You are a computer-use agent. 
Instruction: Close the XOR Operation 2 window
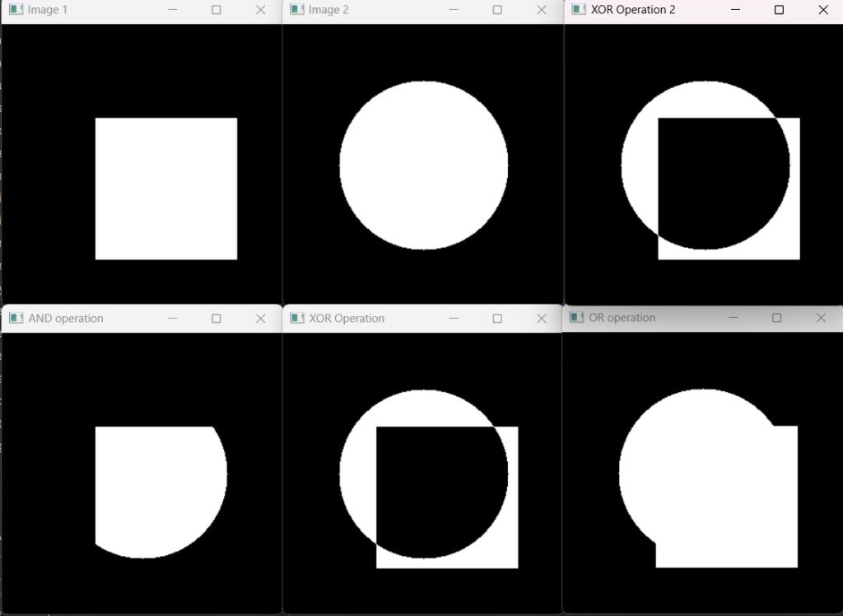point(823,10)
